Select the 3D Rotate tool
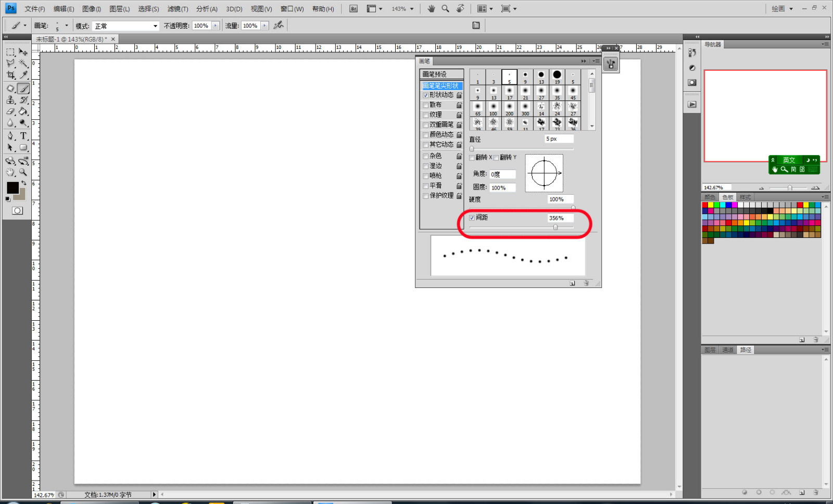The width and height of the screenshot is (833, 504). (10, 161)
